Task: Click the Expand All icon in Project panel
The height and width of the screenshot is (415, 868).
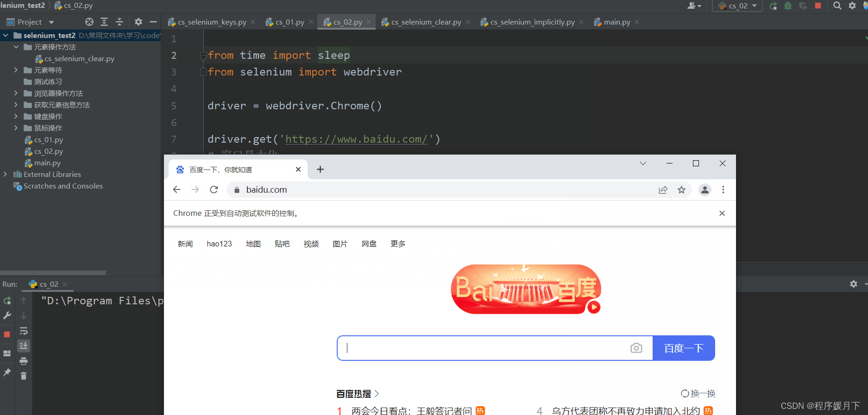Action: click(x=104, y=22)
